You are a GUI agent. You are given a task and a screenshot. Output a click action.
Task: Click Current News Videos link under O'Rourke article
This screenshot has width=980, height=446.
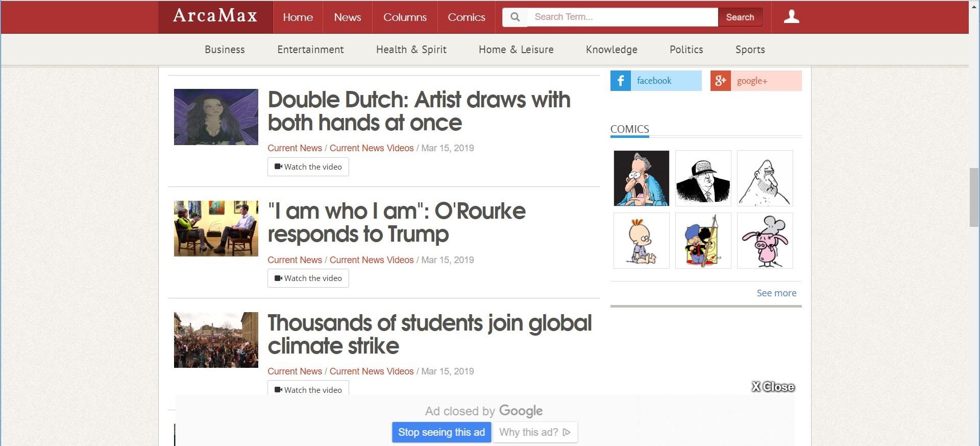tap(372, 260)
